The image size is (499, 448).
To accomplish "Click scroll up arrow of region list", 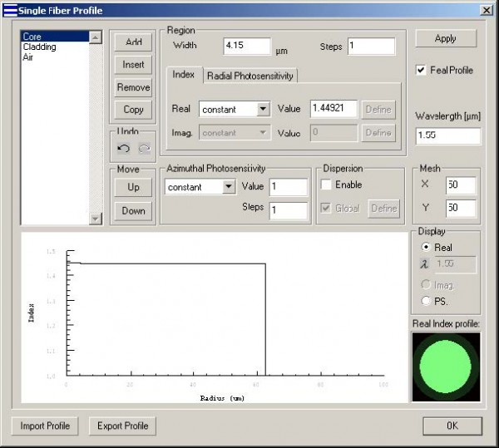I will [95, 37].
